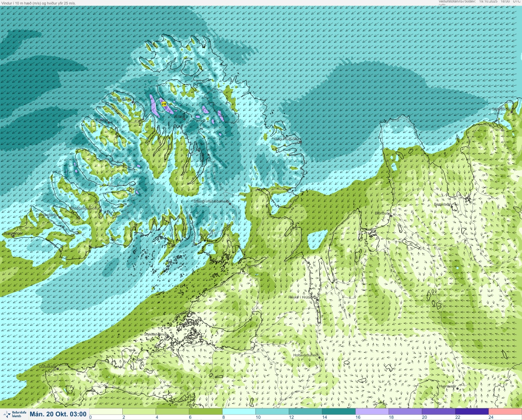This screenshot has width=522, height=420.
Task: Click the 20–22 m/s violet legend swatch
Action: tap(438, 411)
